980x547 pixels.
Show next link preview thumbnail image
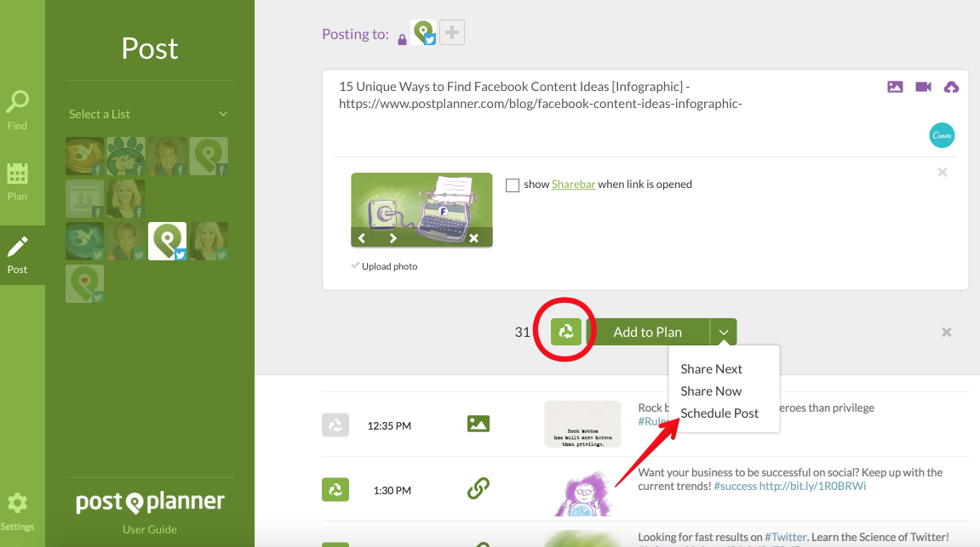(393, 238)
